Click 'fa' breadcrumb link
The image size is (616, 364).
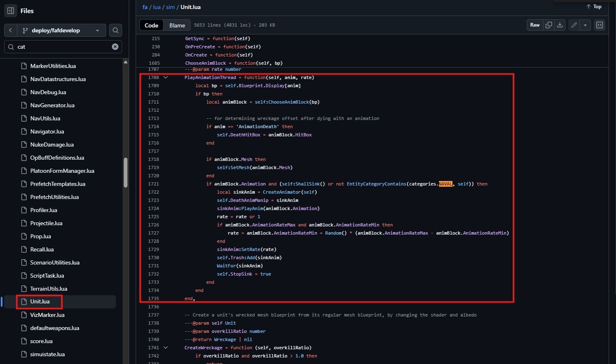pyautogui.click(x=145, y=7)
